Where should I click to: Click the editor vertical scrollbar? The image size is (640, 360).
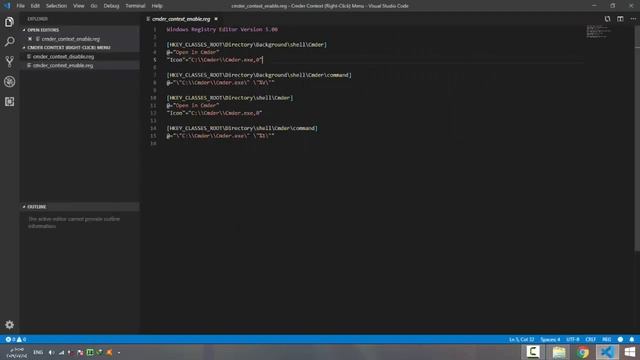[637, 139]
